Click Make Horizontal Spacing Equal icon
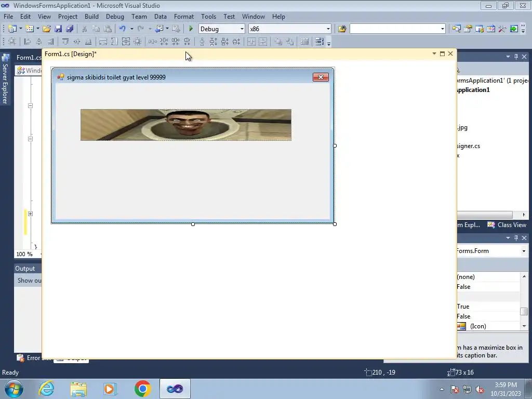The width and height of the screenshot is (532, 399). [x=152, y=42]
